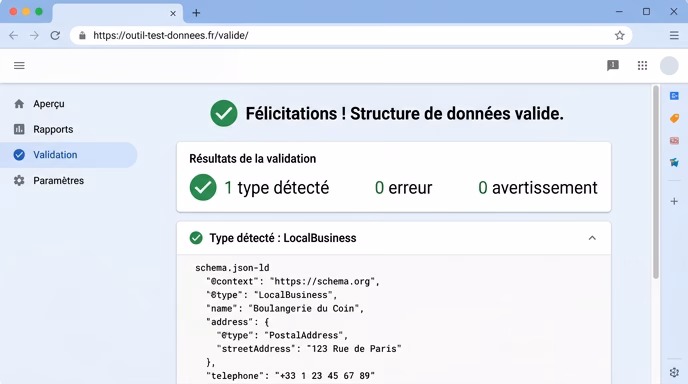Screen dimensions: 688x384
Task: Select Aperçu in the sidebar
Action: pos(69,104)
